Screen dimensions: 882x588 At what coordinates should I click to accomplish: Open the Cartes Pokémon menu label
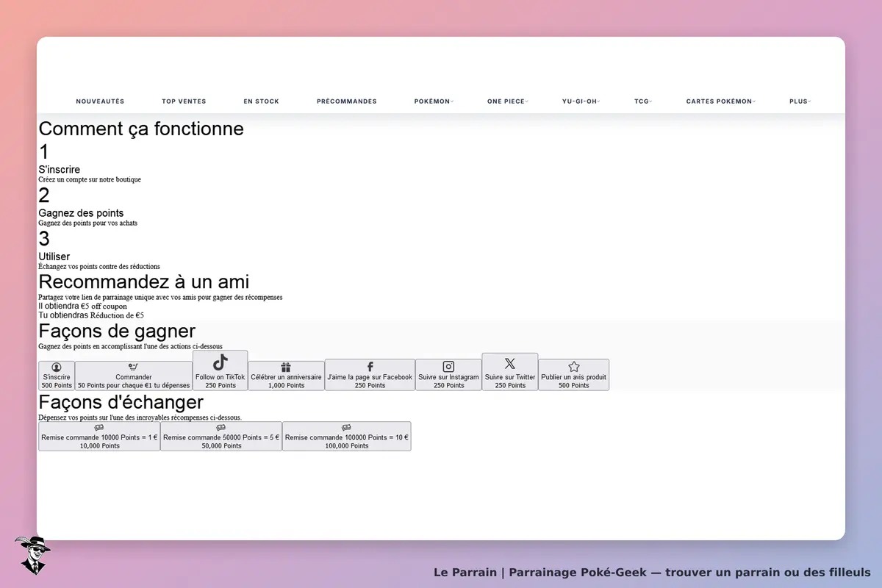(x=719, y=101)
